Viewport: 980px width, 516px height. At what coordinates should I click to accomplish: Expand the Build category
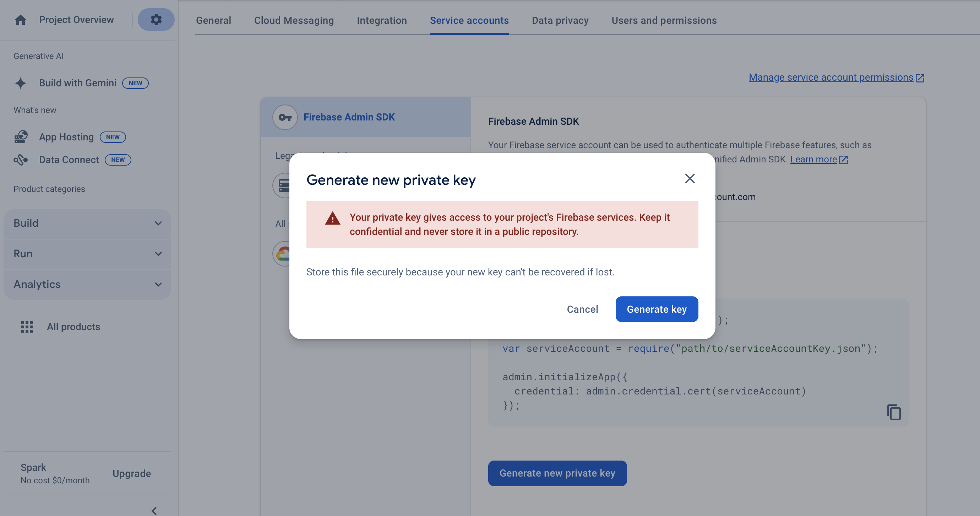(x=87, y=223)
